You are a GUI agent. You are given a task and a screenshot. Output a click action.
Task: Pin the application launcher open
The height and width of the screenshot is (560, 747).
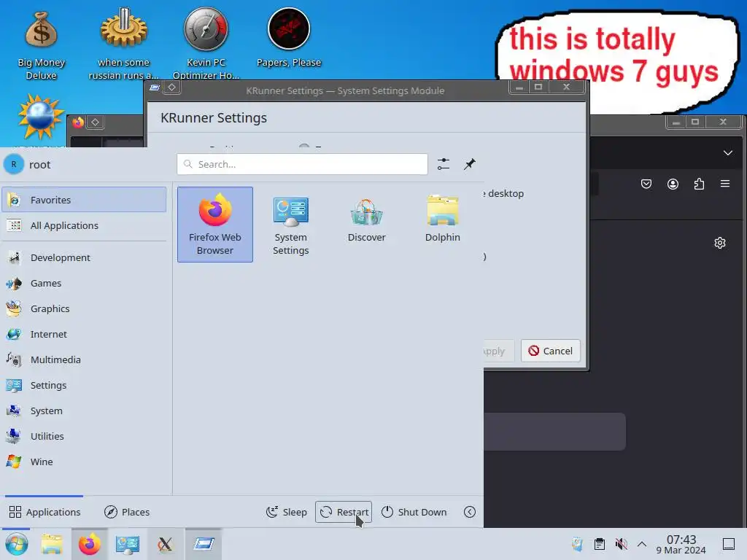[470, 164]
